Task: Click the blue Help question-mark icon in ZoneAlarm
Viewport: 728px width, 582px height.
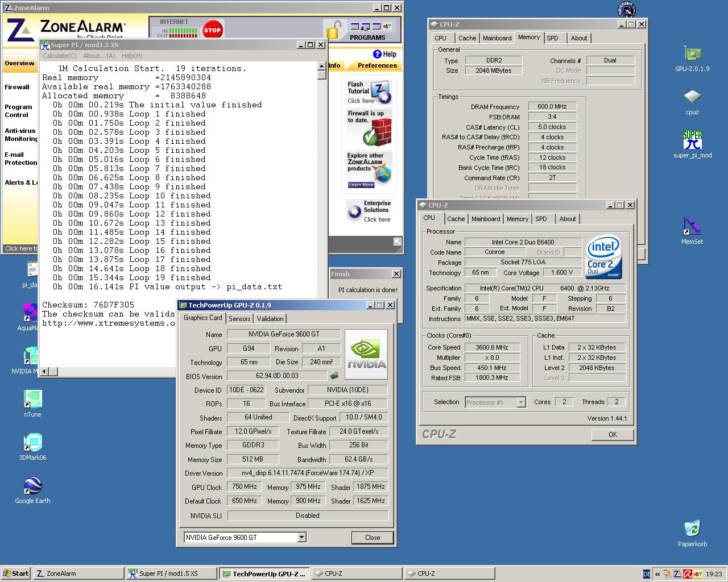Action: coord(377,54)
